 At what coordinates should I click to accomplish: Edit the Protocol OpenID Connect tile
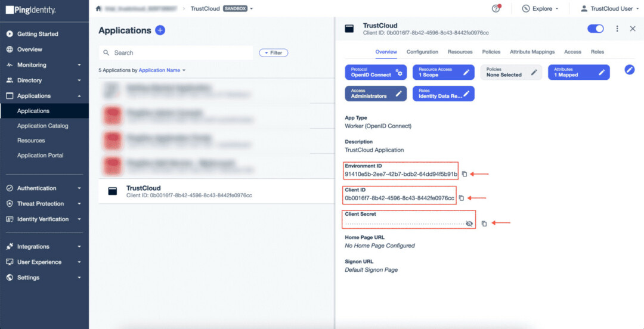pyautogui.click(x=376, y=72)
